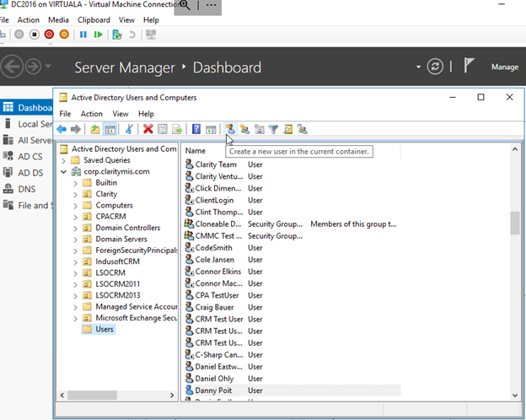Collapse the corp.claritymis.com domain node
This screenshot has width=526, height=420.
point(63,172)
